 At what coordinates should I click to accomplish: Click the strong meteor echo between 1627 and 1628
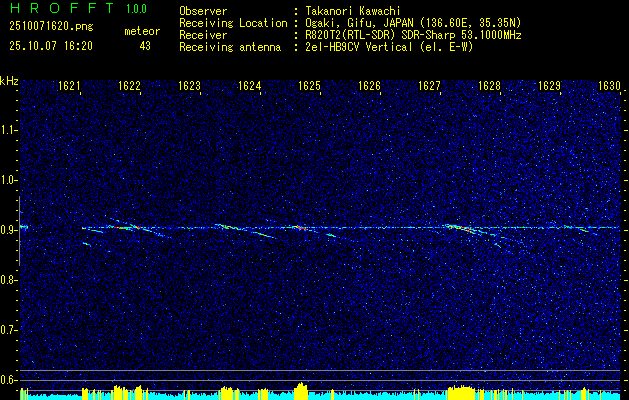(461, 229)
